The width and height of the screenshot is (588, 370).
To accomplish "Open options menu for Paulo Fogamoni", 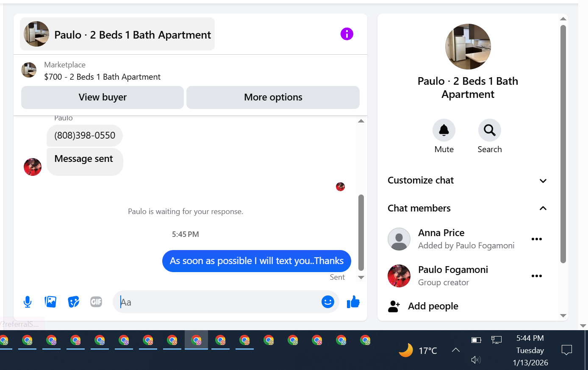I will point(537,276).
